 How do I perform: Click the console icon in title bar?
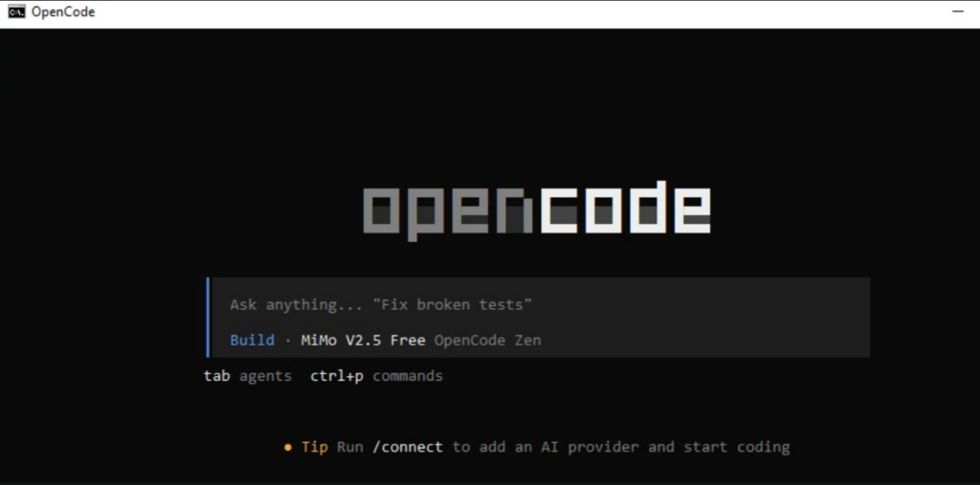click(17, 11)
